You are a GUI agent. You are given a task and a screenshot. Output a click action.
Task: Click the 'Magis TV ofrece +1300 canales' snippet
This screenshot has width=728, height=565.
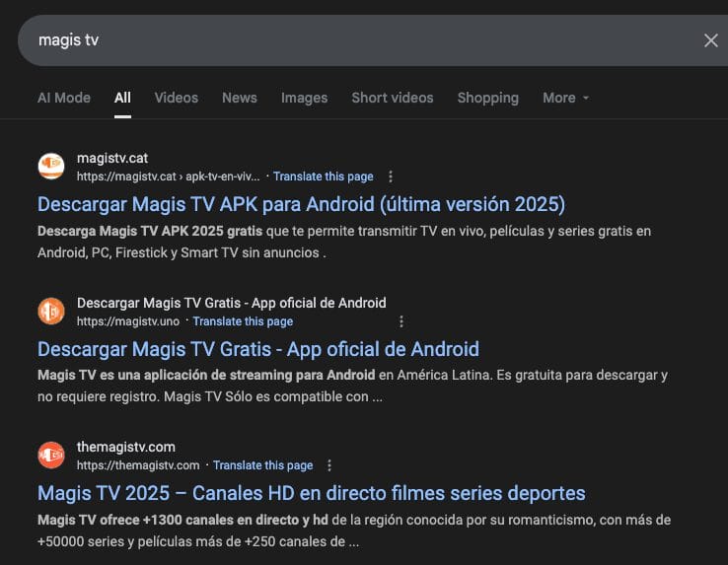click(x=354, y=530)
